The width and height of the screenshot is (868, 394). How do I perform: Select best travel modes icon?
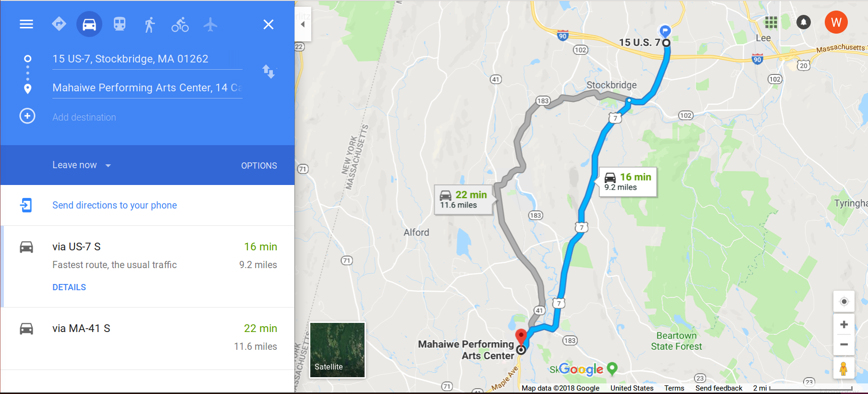(x=59, y=24)
